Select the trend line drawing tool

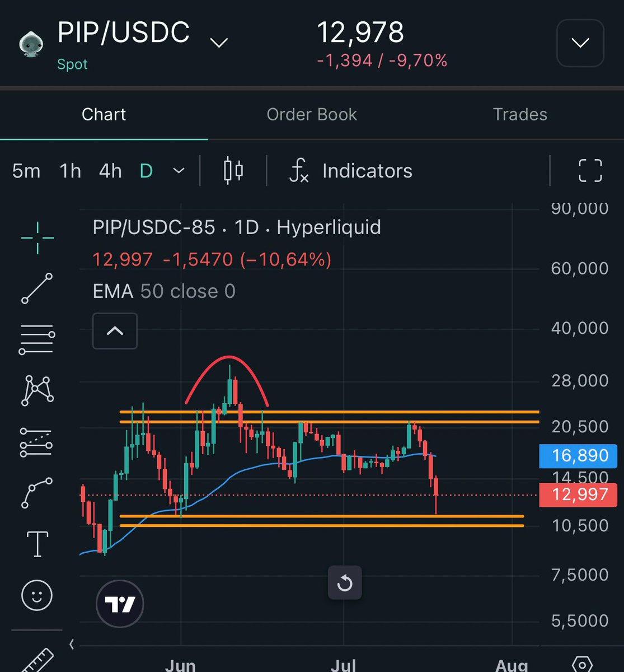37,288
